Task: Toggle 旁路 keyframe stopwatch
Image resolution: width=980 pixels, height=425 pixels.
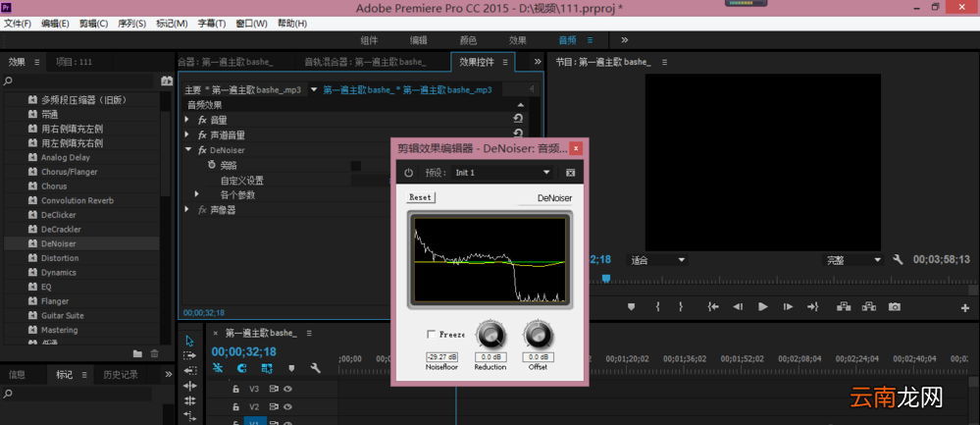Action: pyautogui.click(x=212, y=165)
